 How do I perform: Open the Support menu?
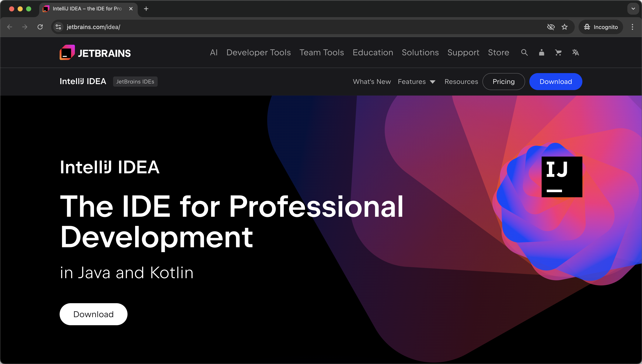coord(463,53)
